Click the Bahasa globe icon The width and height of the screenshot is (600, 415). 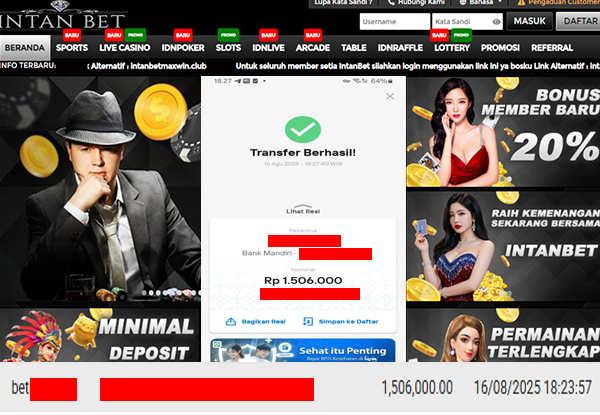[462, 2]
